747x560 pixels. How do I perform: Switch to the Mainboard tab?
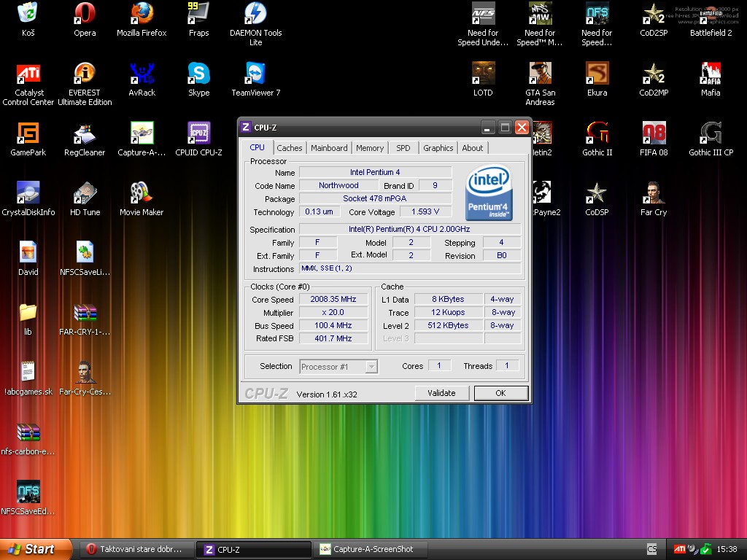click(329, 148)
